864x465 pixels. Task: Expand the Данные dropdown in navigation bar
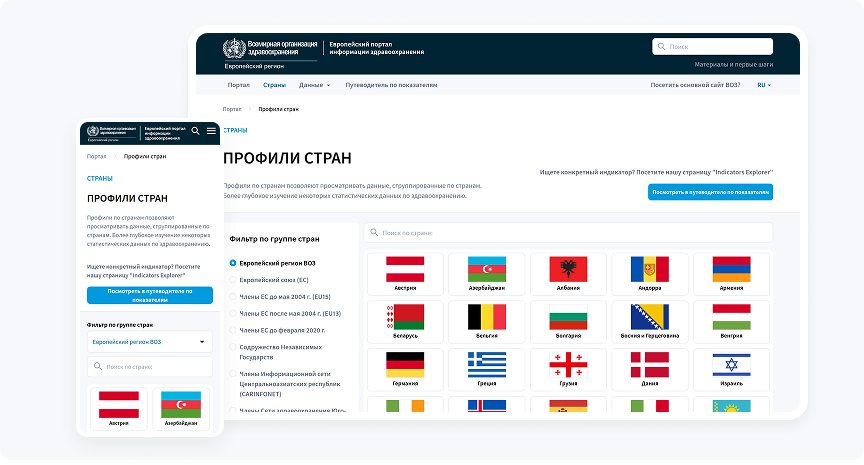pyautogui.click(x=314, y=85)
